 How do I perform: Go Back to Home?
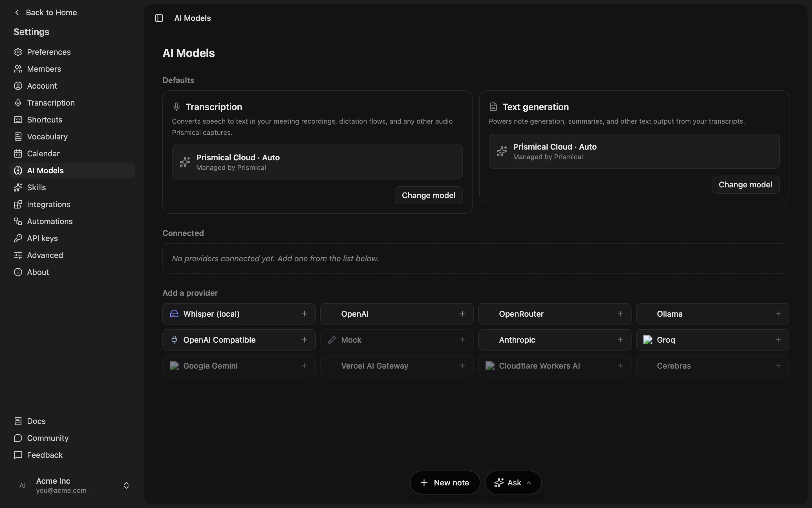(46, 12)
